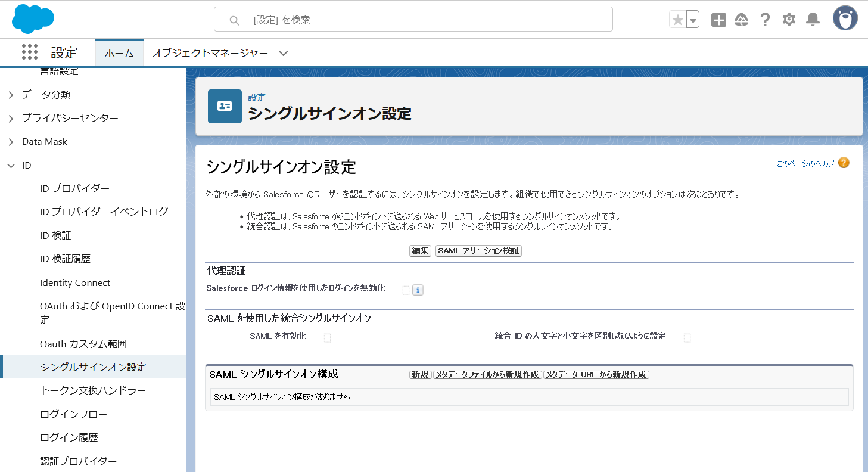Open ログインフロー in the sidebar

pos(73,414)
